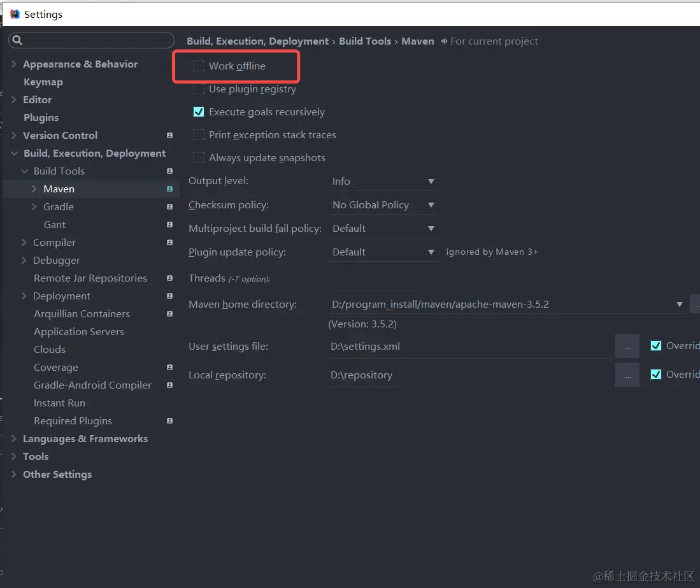Enable Print exception stack traces
Screen dimensions: 700x588
198,135
